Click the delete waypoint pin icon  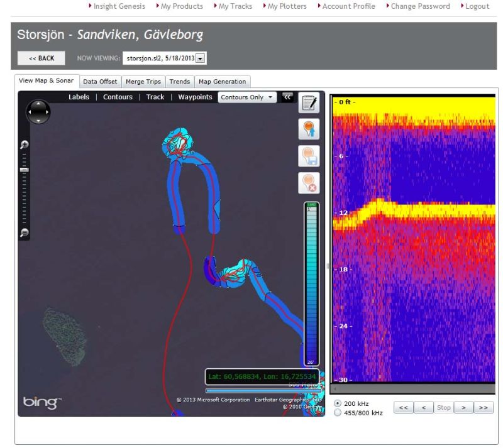(309, 182)
